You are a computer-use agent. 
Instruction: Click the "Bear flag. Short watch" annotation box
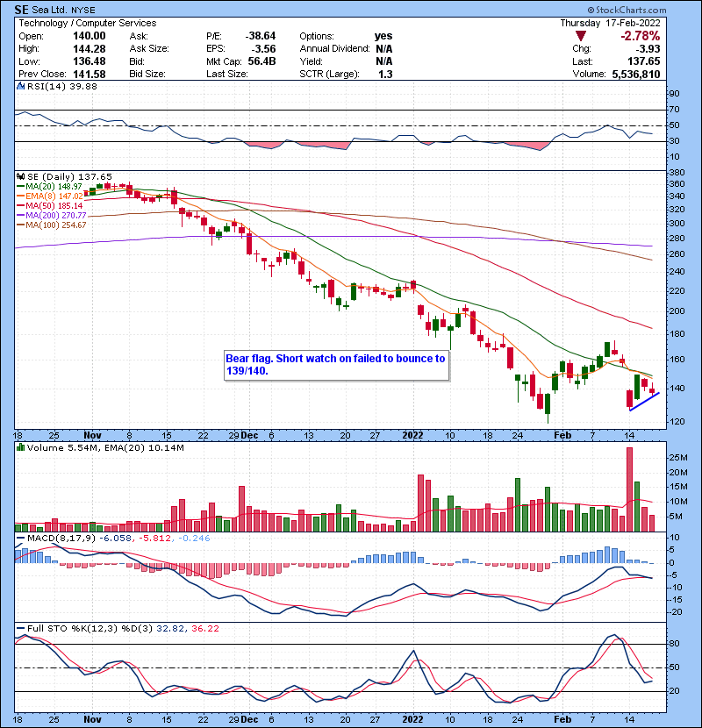(x=336, y=365)
